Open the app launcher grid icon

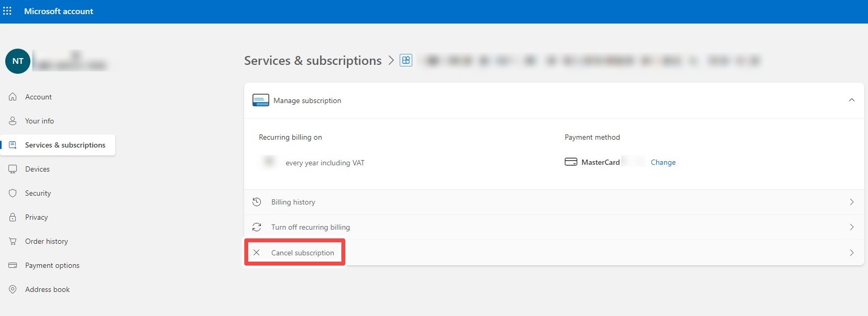pos(7,11)
